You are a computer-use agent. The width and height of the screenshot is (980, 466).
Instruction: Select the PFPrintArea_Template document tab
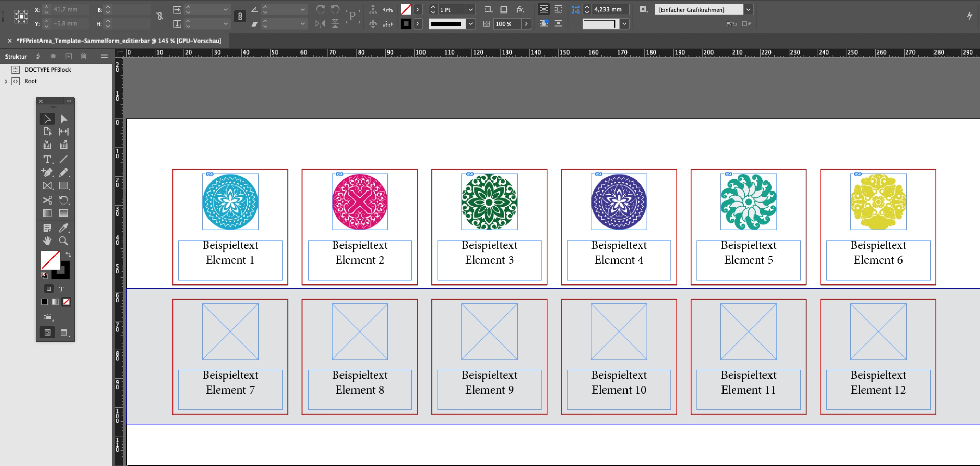[119, 41]
